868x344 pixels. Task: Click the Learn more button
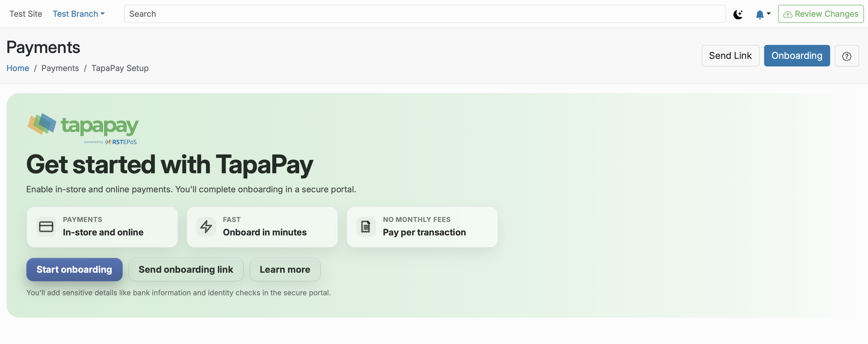(x=285, y=269)
